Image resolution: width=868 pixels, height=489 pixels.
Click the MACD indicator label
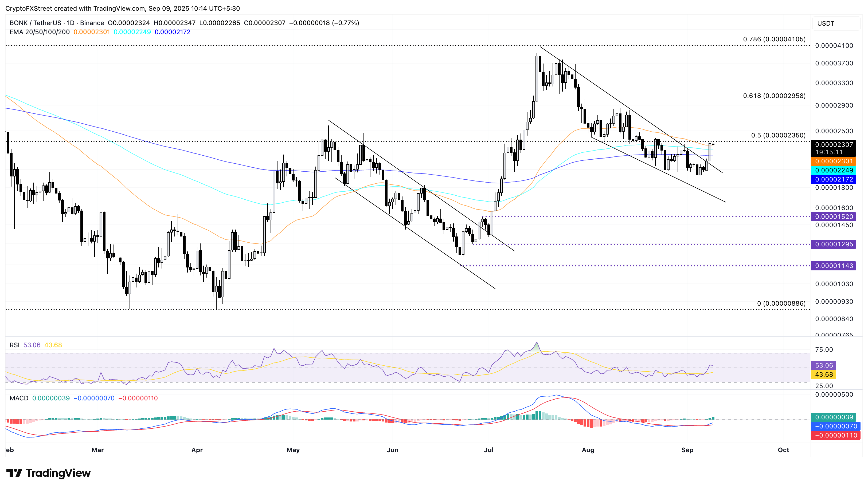coord(19,398)
